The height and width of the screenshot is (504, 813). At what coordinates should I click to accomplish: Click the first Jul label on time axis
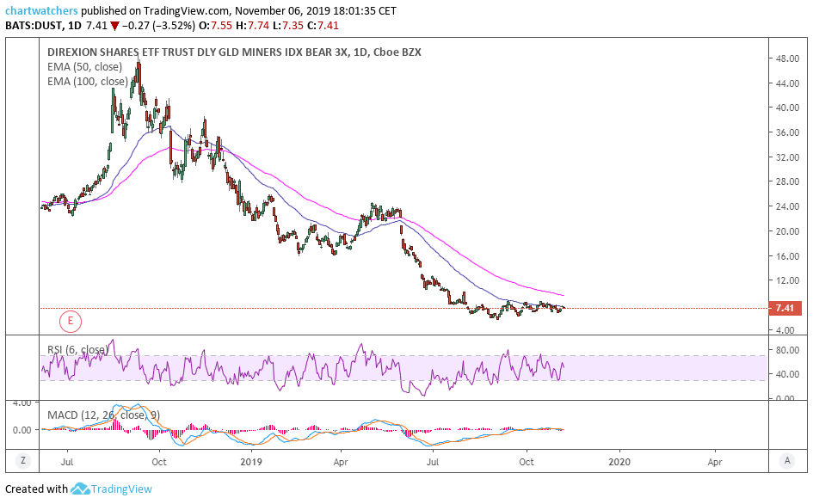[67, 462]
